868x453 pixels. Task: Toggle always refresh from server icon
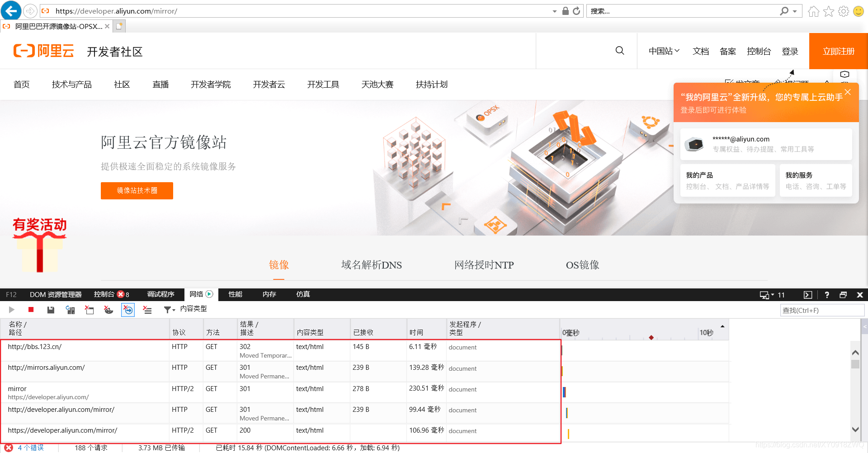tap(70, 310)
